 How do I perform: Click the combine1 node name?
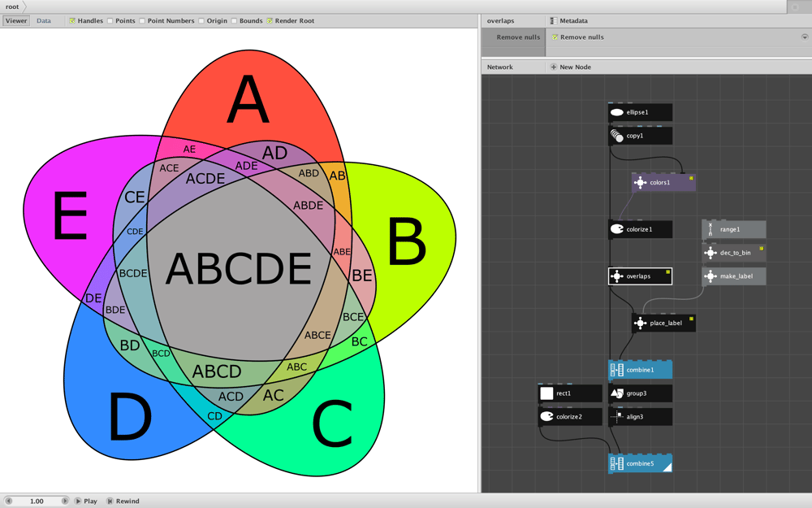pyautogui.click(x=640, y=370)
